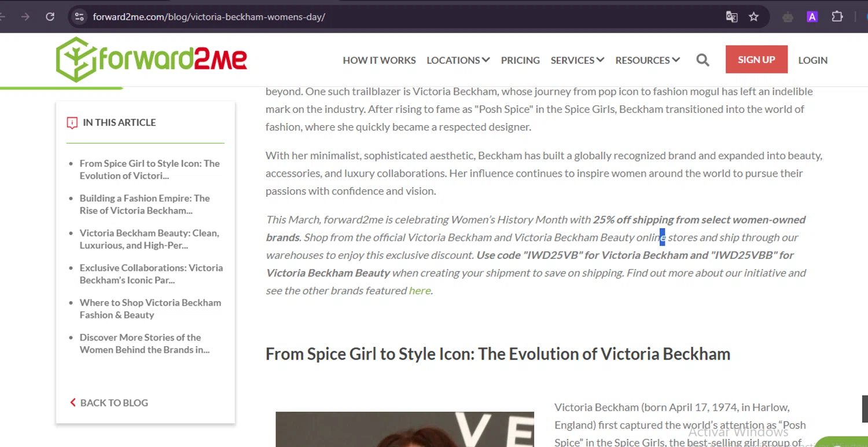
Task: Click the LOGIN menu item
Action: point(812,60)
